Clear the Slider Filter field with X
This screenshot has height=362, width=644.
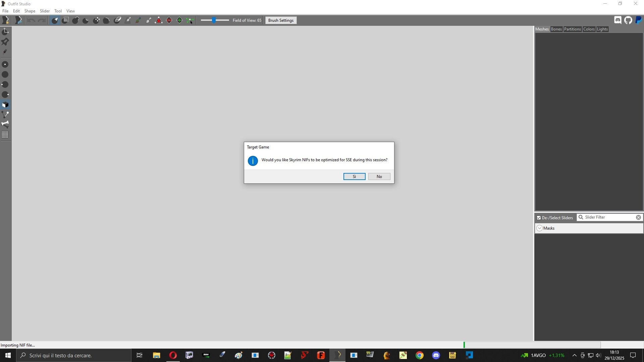[638, 218]
